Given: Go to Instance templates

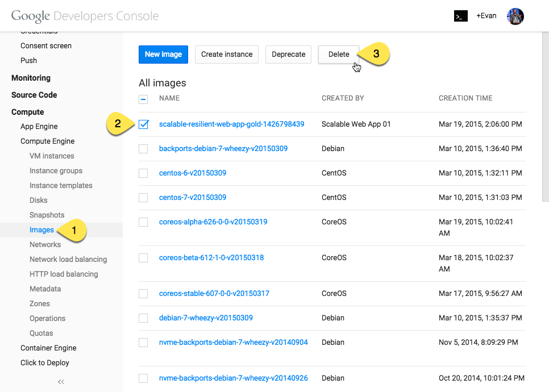Looking at the screenshot, I should [61, 186].
